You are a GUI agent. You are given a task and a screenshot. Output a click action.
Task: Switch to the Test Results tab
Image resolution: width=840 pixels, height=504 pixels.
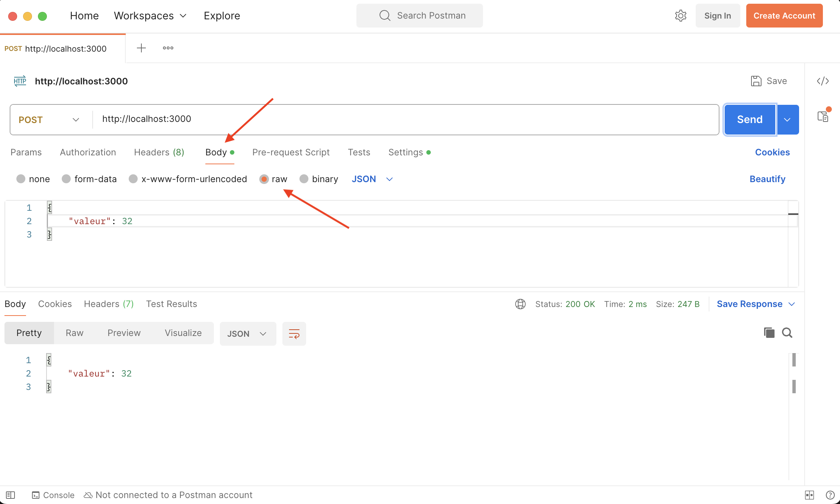(171, 304)
